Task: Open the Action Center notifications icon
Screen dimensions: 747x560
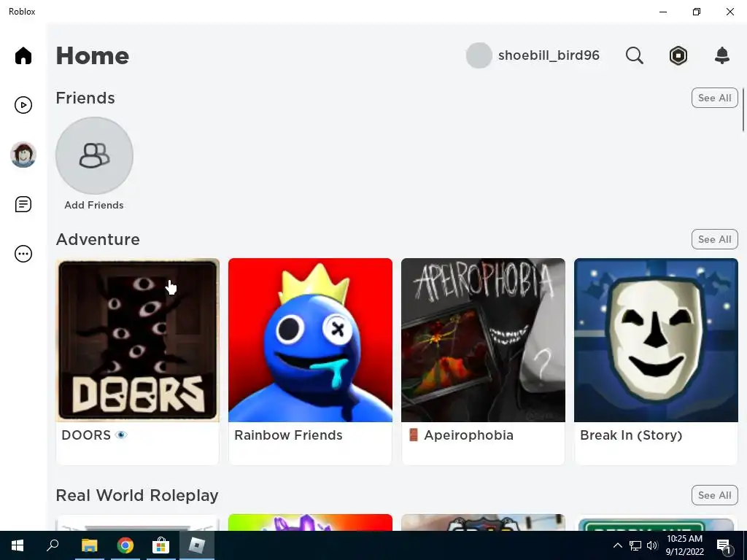Action: click(x=724, y=545)
